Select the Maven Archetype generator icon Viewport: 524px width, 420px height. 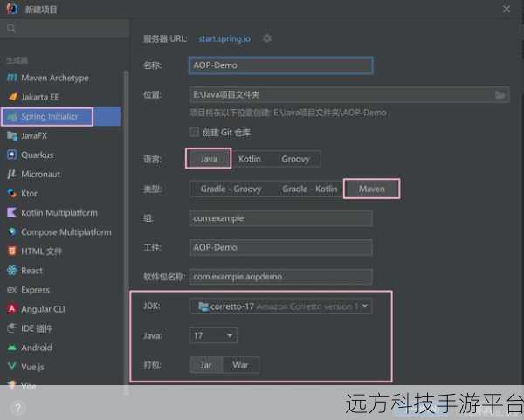click(x=12, y=78)
